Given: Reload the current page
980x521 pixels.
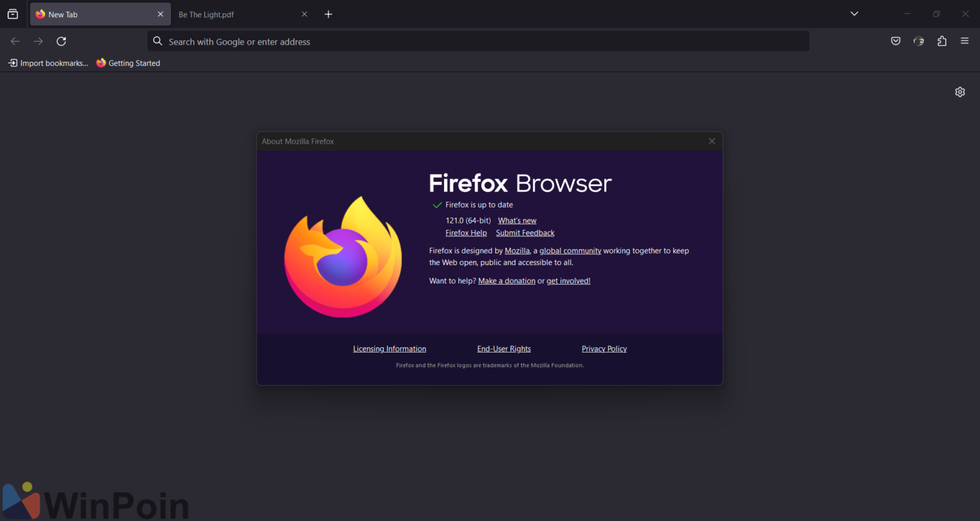Looking at the screenshot, I should (61, 41).
